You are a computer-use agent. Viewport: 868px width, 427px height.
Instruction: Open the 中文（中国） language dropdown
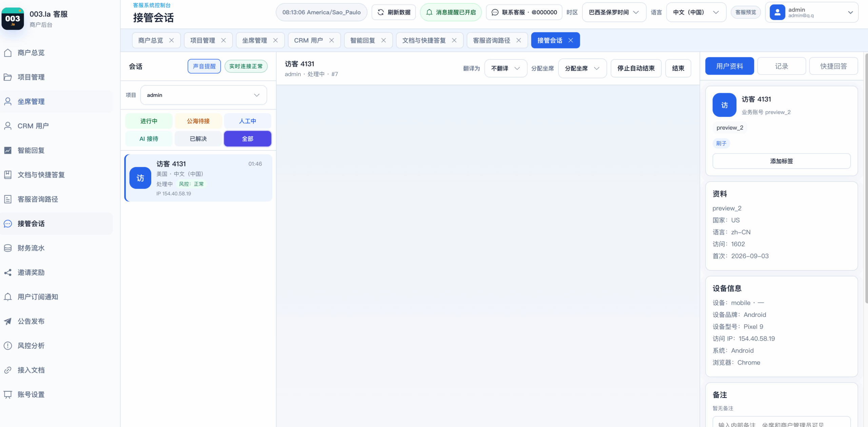(696, 12)
